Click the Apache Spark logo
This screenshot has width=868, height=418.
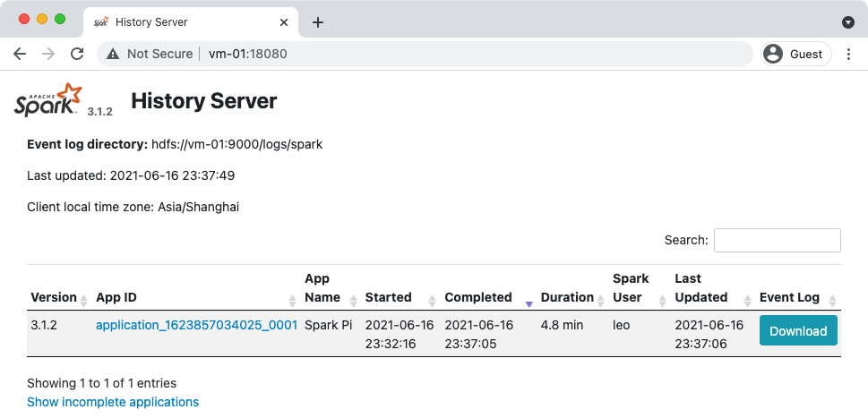pyautogui.click(x=48, y=100)
